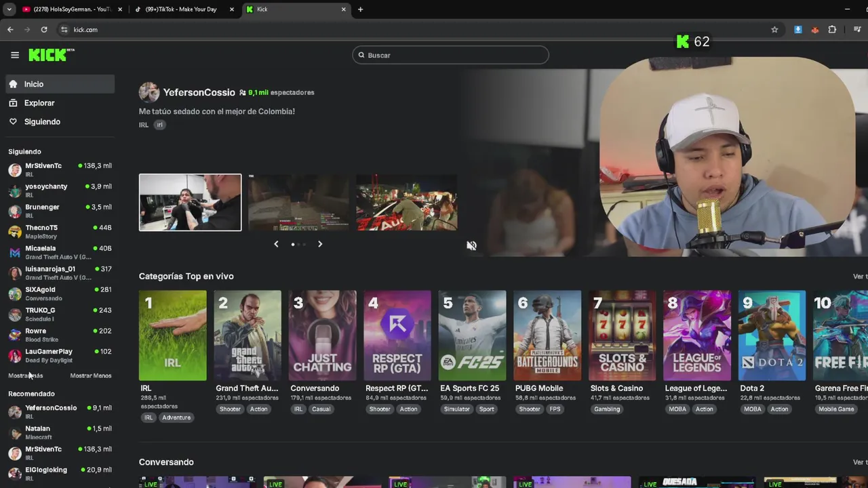
Task: Select the third carousel thumbnail with the red car
Action: pos(407,202)
